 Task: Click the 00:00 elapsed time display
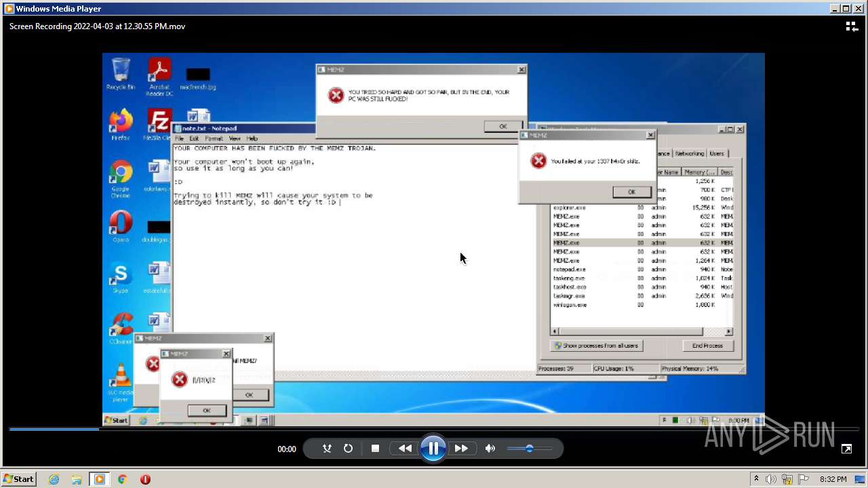287,449
